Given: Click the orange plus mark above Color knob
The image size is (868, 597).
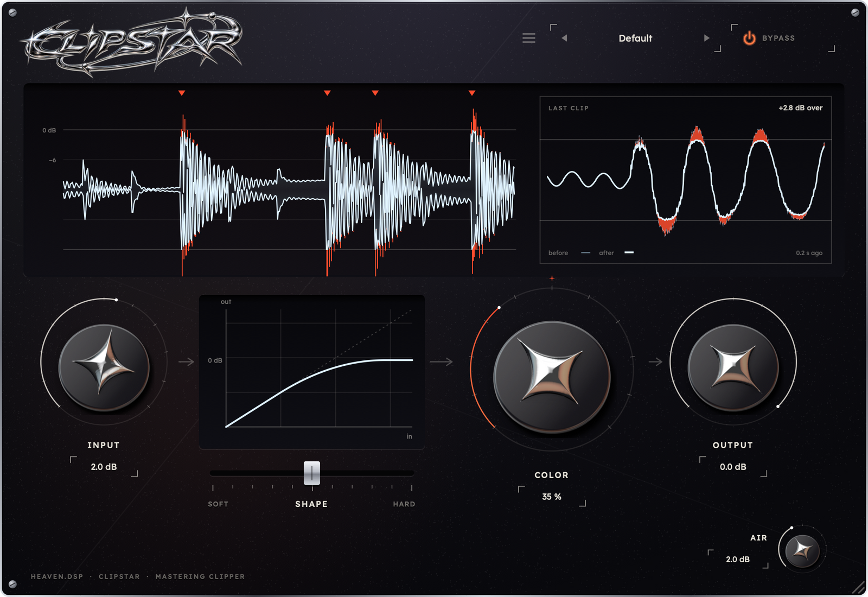Looking at the screenshot, I should 552,278.
